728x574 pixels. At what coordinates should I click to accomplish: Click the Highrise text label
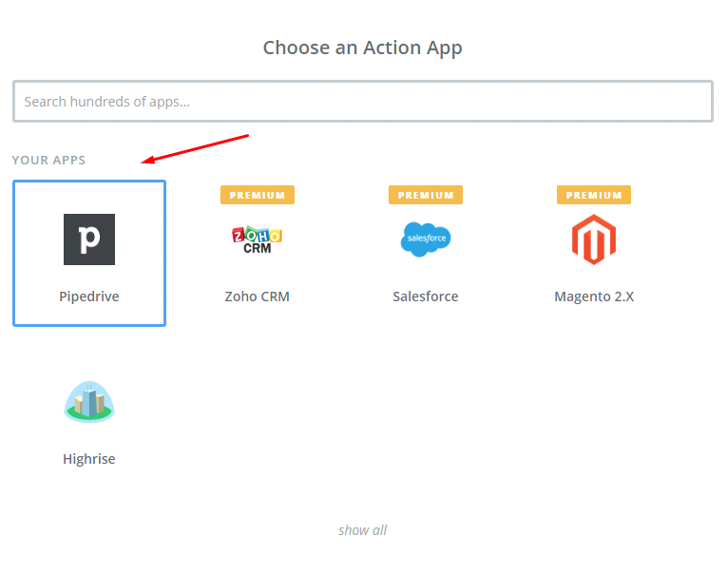(89, 459)
